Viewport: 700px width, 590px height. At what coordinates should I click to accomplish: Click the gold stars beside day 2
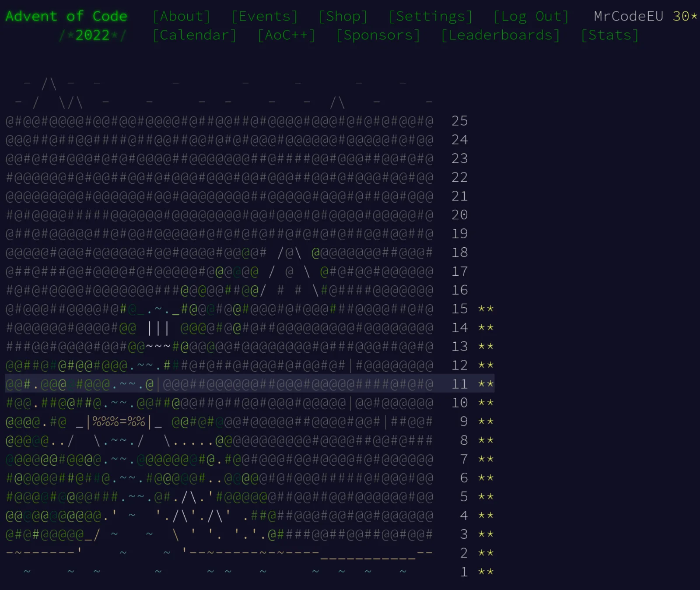click(x=486, y=553)
